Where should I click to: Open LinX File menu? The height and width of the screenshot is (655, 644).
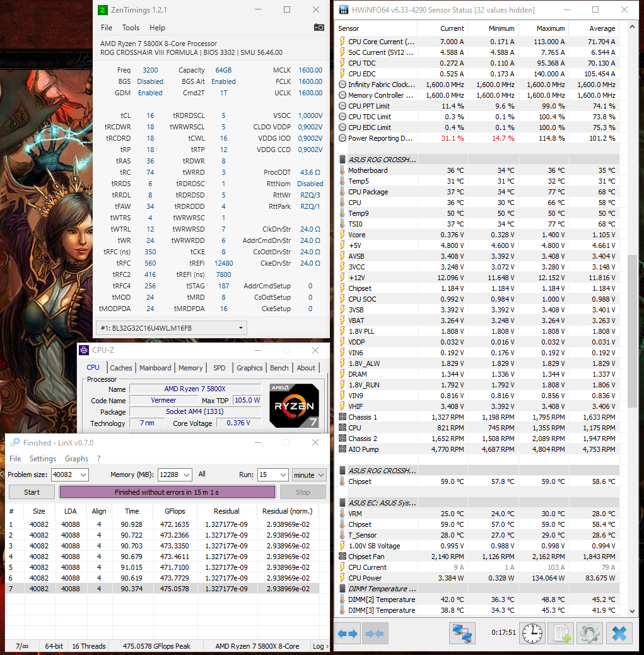[x=15, y=459]
